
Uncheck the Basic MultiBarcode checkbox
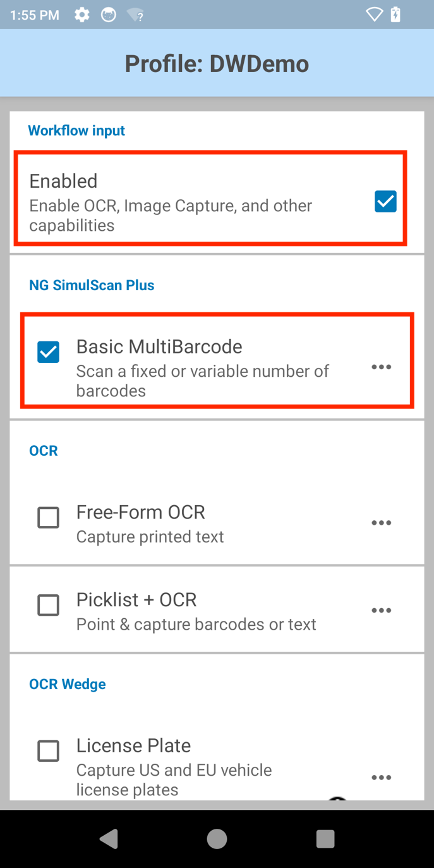coord(49,352)
